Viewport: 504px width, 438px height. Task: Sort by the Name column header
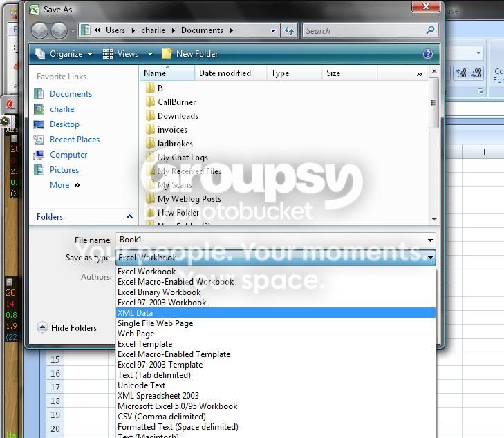(167, 73)
